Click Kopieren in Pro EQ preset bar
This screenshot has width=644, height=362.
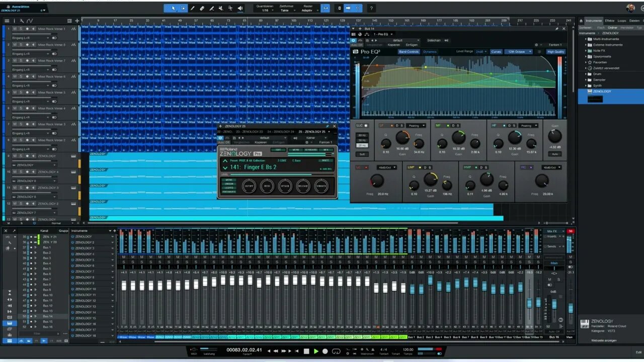click(x=394, y=45)
